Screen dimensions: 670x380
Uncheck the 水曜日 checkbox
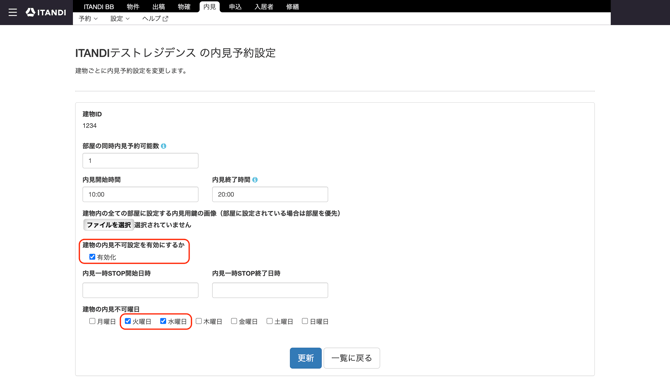coord(163,321)
